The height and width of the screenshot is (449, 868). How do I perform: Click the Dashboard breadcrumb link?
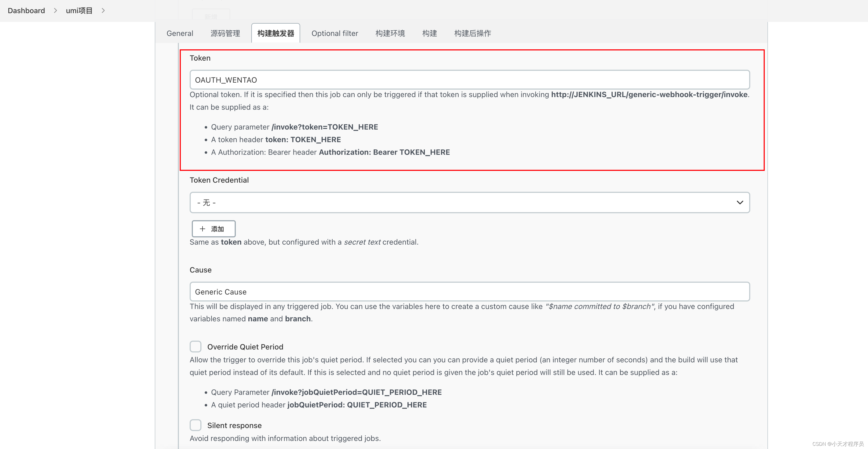pos(26,10)
